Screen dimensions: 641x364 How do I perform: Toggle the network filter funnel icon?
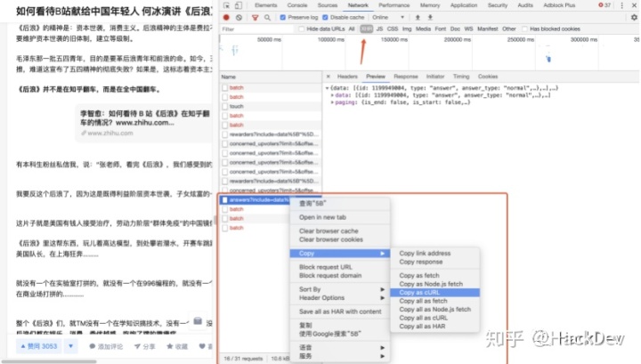256,18
